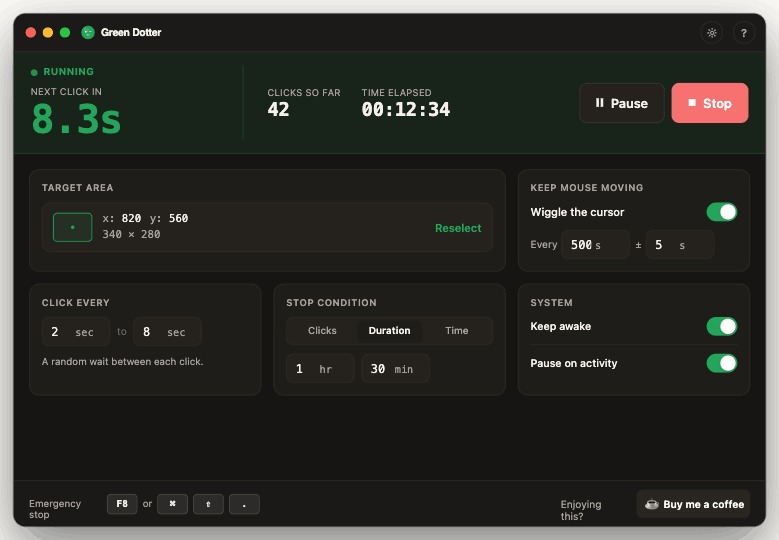Pause the running auto-clicker
Viewport: 779px width, 540px height.
tap(622, 103)
